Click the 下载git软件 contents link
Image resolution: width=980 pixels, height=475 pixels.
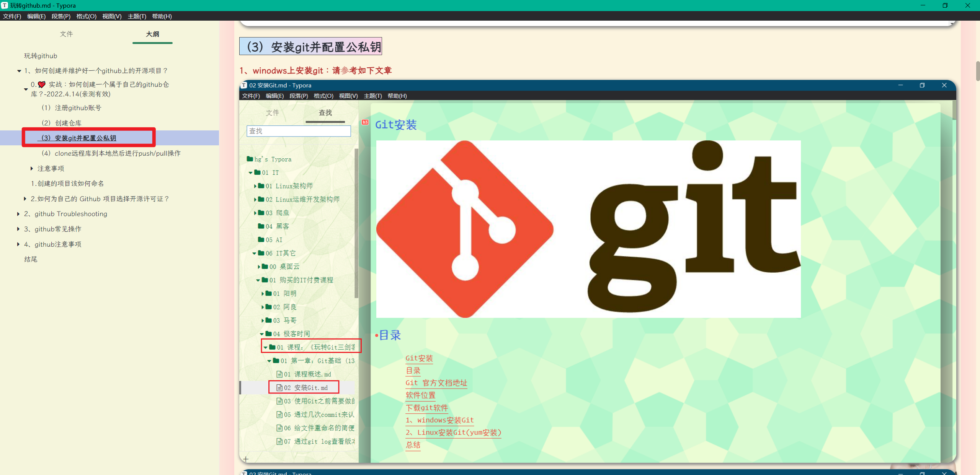(426, 408)
